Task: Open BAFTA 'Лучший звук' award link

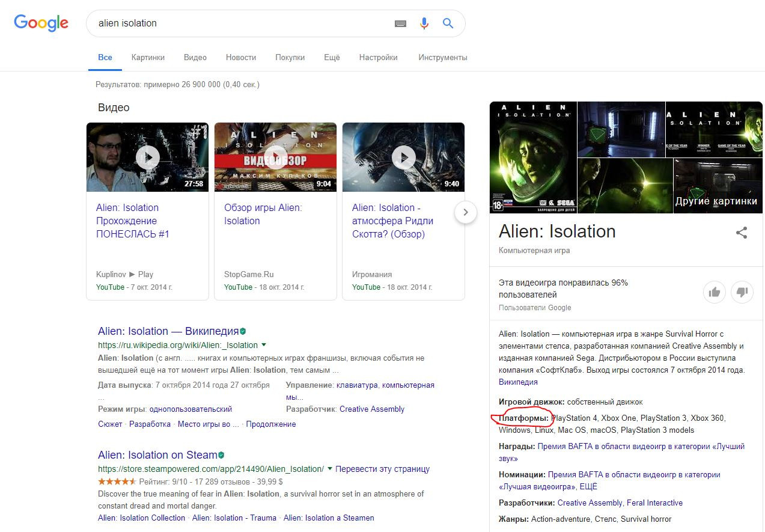Action: 621,452
